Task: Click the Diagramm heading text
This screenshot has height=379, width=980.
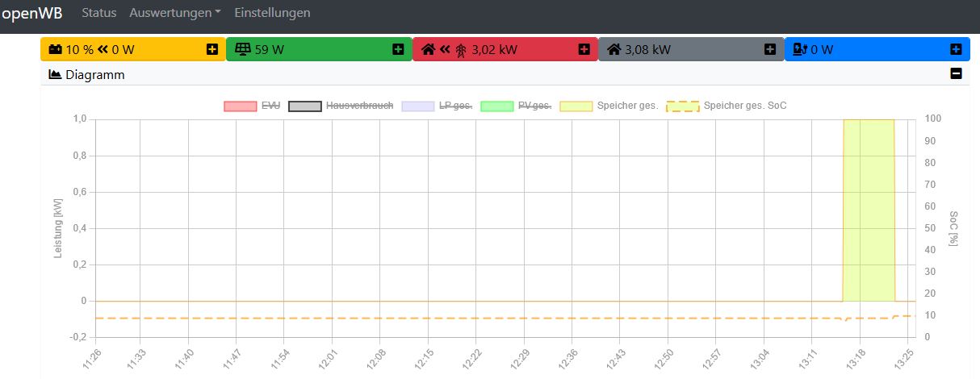Action: pyautogui.click(x=95, y=74)
